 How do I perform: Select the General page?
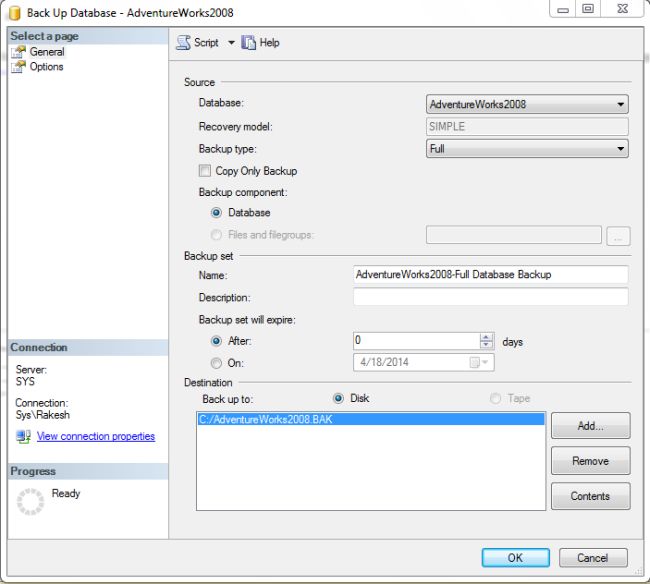47,52
